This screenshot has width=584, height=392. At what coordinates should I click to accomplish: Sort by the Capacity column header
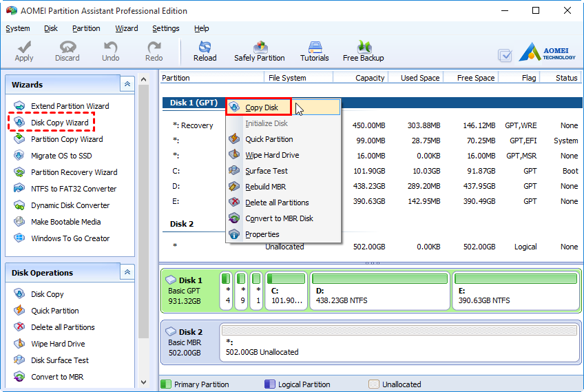361,78
